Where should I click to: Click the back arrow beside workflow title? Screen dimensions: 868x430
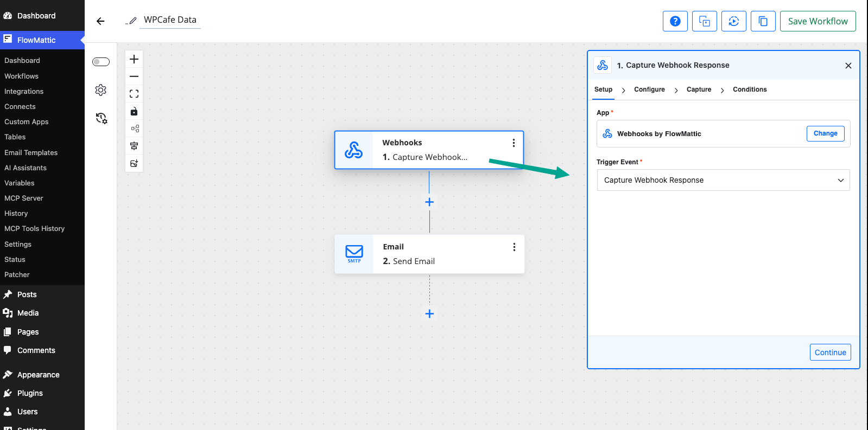tap(100, 21)
